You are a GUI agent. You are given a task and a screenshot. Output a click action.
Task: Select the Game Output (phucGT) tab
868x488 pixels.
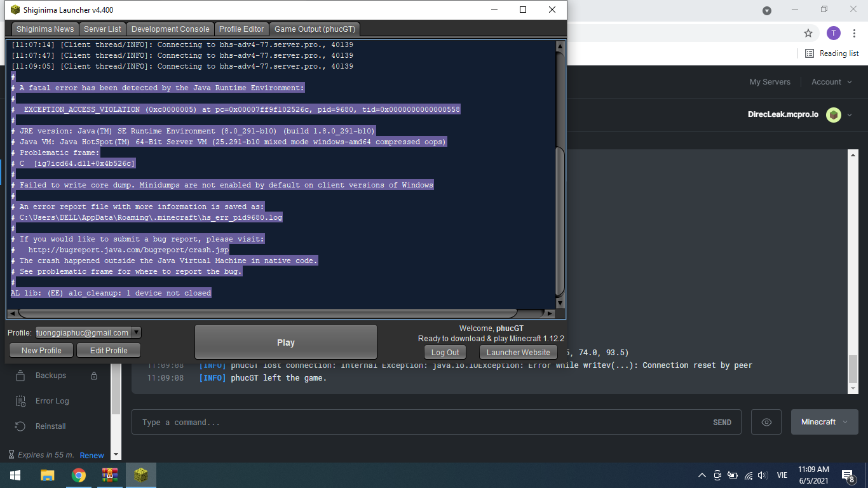[315, 29]
